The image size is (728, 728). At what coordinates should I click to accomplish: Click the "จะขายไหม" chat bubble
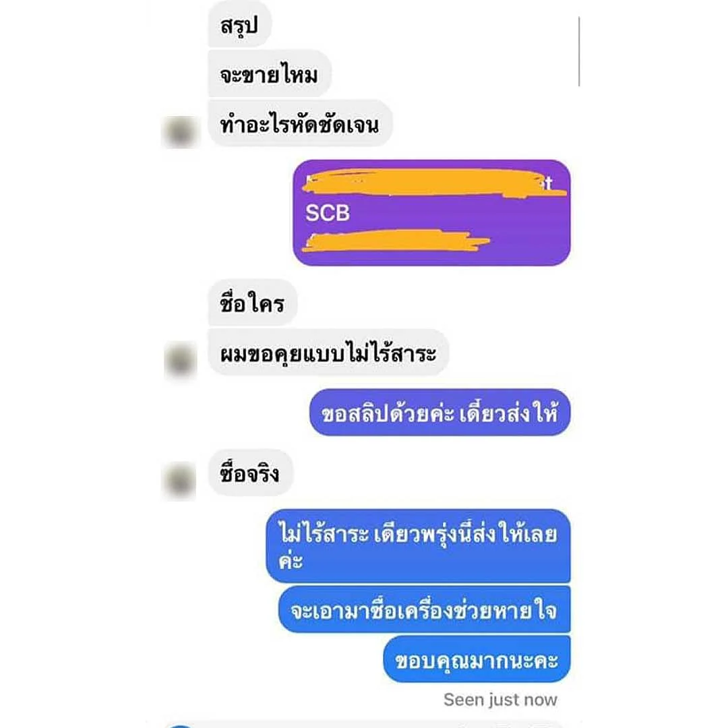click(x=269, y=74)
